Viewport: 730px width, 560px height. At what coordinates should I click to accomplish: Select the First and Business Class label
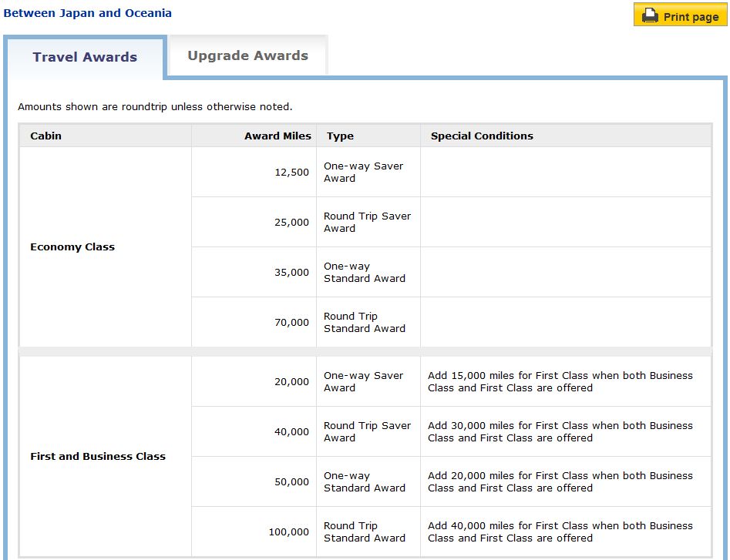(x=98, y=457)
